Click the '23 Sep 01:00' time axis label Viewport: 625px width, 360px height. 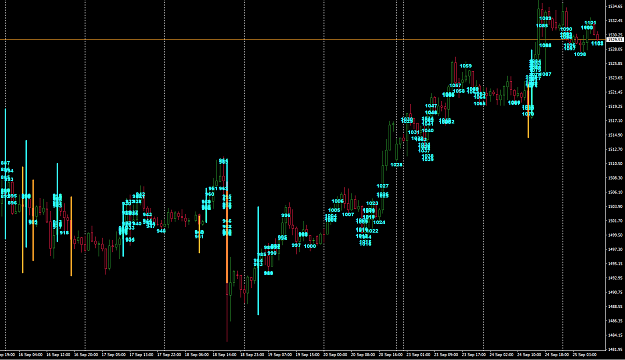419,354
